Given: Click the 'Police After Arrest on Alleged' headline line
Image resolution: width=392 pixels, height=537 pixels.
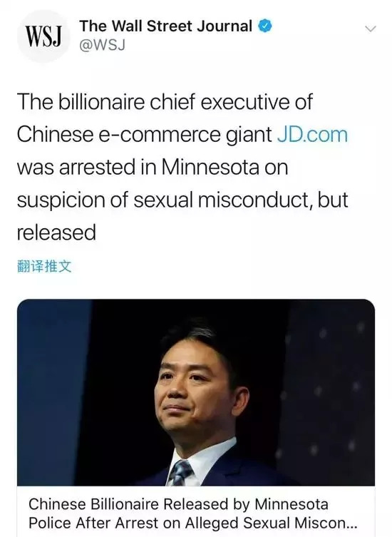Looking at the screenshot, I should 135,523.
